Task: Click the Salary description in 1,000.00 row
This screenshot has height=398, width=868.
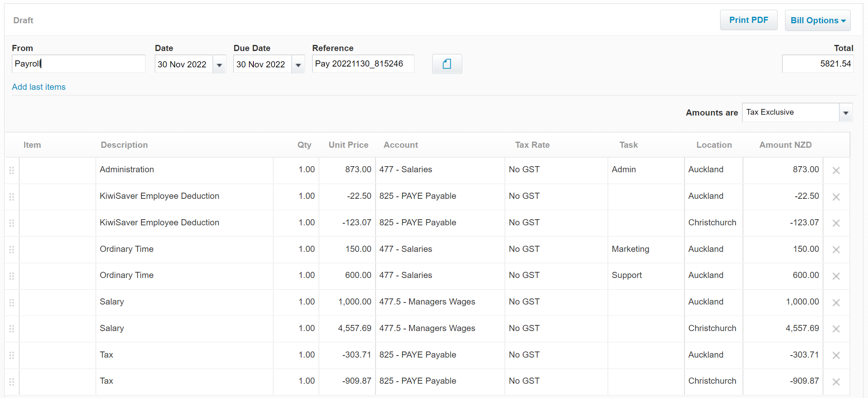Action: point(184,302)
